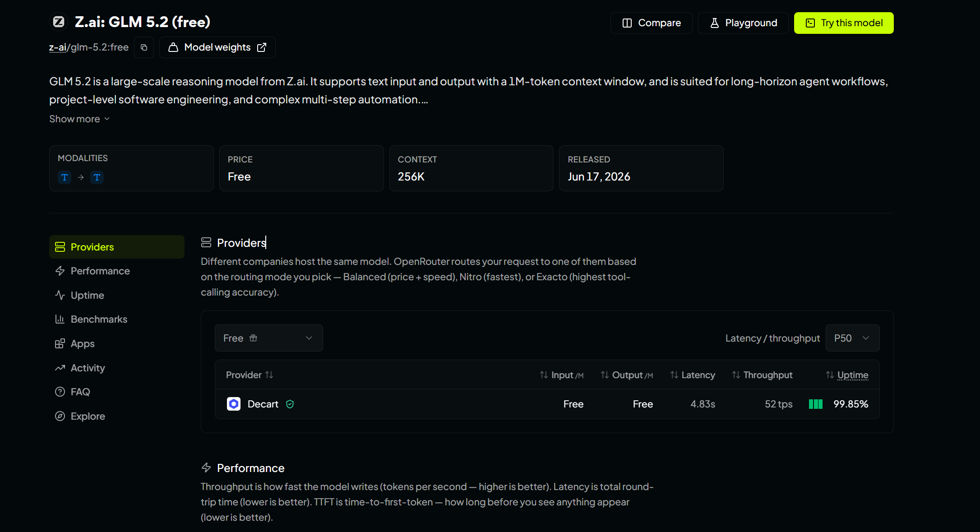Click the 4.83s latency value
Screen dimensions: 980x532
(x=703, y=404)
